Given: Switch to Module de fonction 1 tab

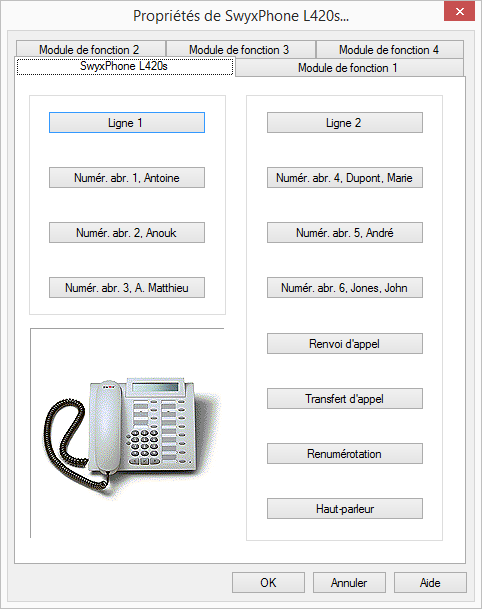Looking at the screenshot, I should 349,68.
